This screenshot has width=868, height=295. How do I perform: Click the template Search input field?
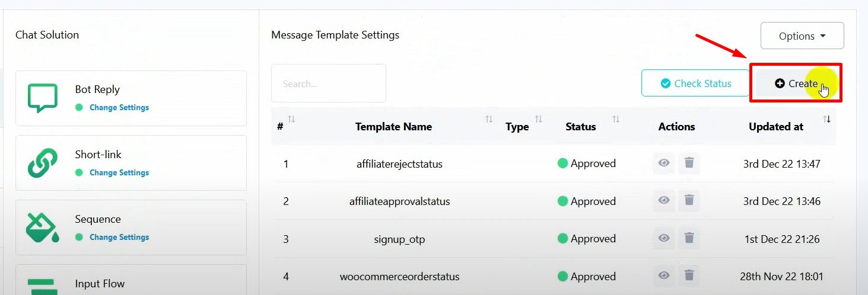(x=328, y=84)
